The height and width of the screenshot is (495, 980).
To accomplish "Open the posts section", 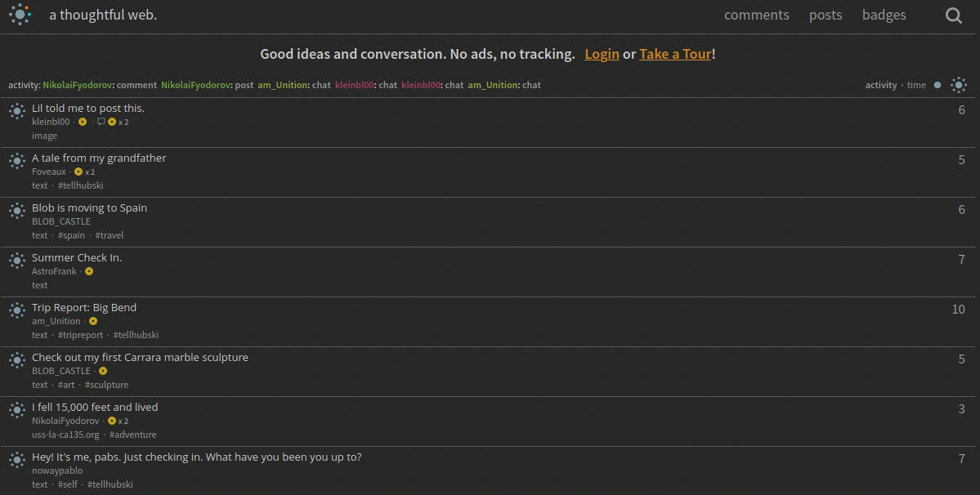I will (x=825, y=15).
